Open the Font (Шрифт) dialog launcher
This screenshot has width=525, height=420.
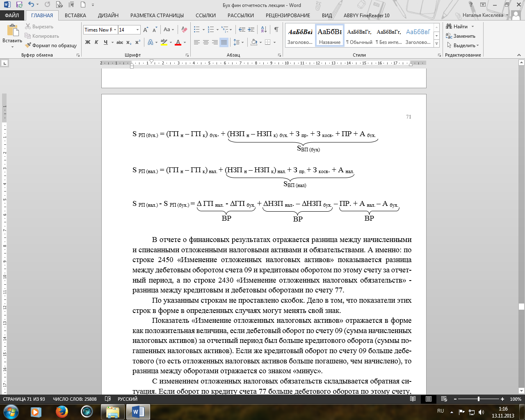tap(187, 55)
